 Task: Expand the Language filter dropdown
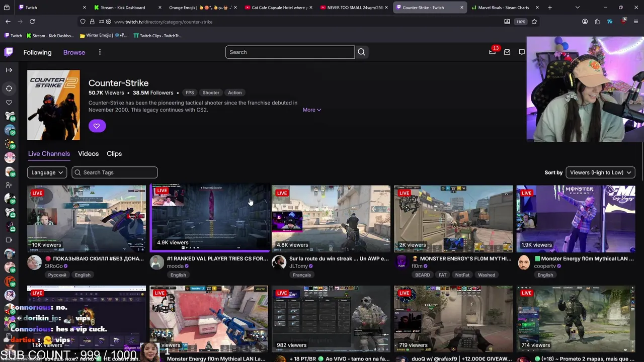(47, 172)
